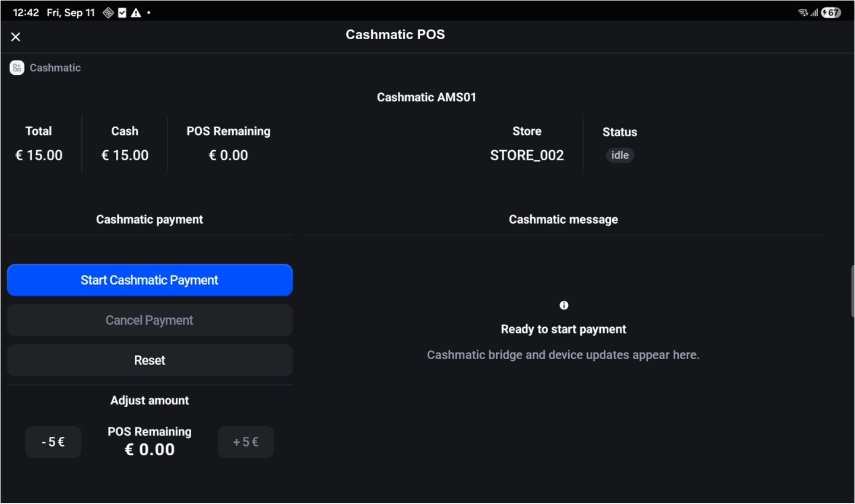Image resolution: width=855 pixels, height=504 pixels.
Task: Click the Status label
Action: 620,132
